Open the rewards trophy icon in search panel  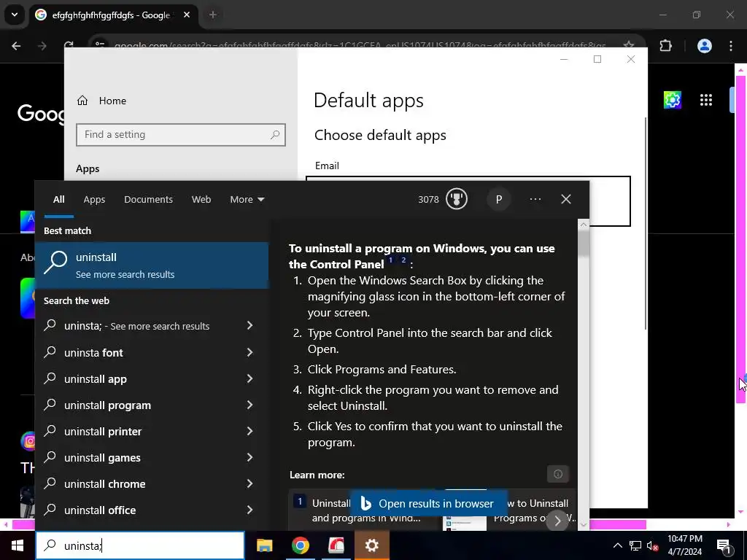point(457,199)
